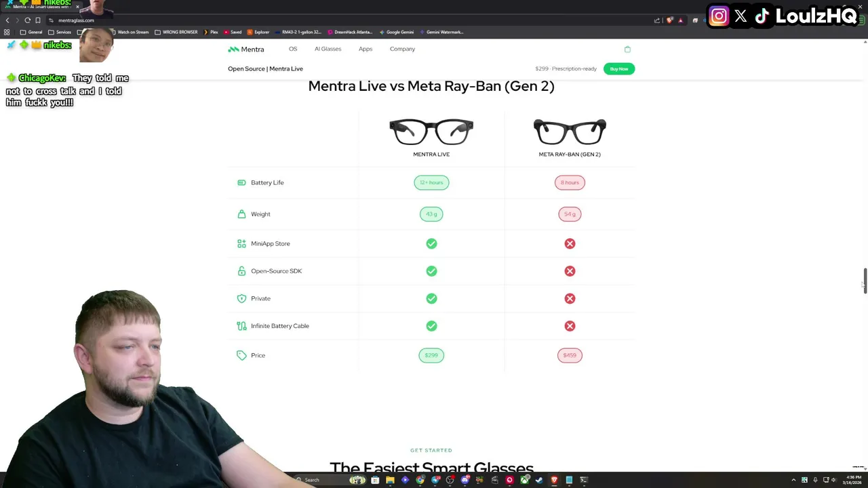Click the Battery Life row icon
The width and height of the screenshot is (868, 488).
tap(241, 182)
